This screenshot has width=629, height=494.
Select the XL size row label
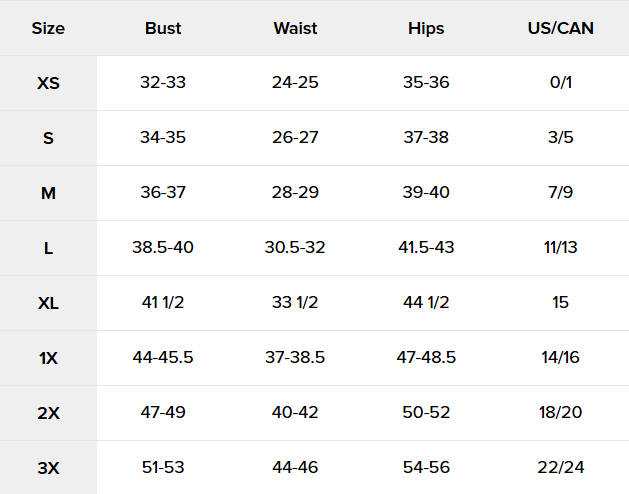click(x=48, y=303)
